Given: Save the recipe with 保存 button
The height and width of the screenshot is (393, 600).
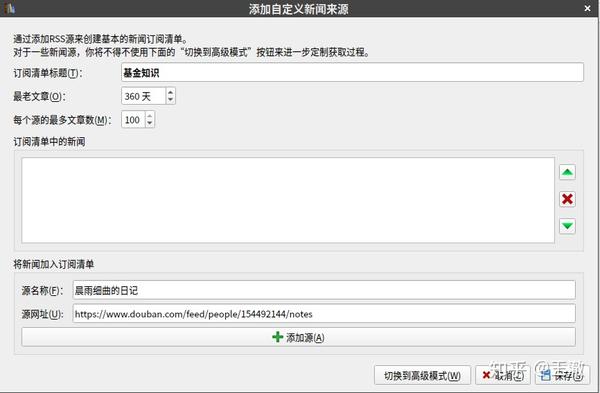Looking at the screenshot, I should coord(562,375).
